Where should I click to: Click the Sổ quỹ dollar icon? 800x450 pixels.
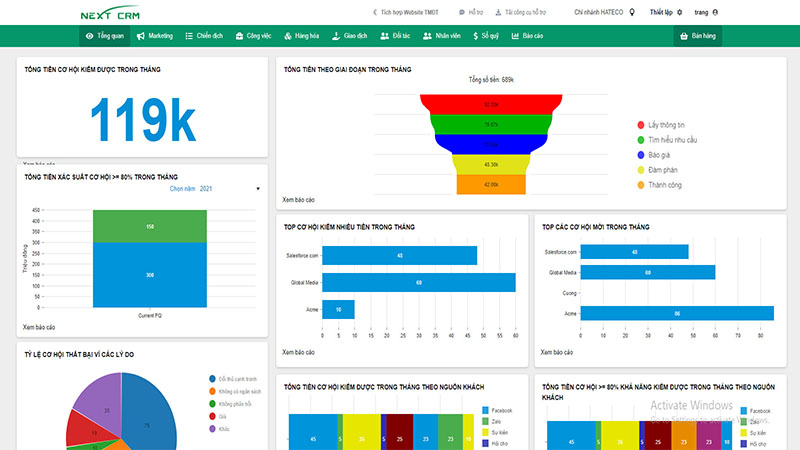click(x=474, y=36)
